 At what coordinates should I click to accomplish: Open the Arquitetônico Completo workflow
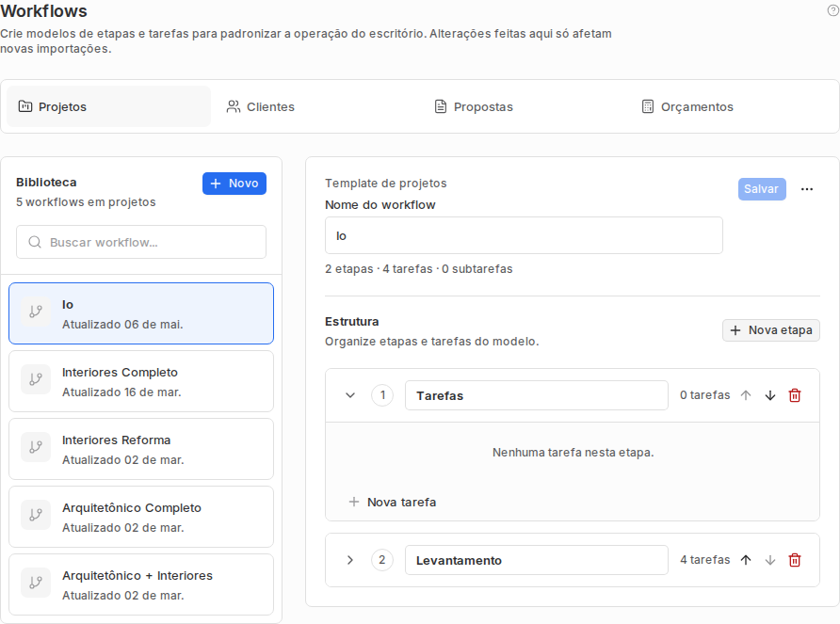(141, 517)
